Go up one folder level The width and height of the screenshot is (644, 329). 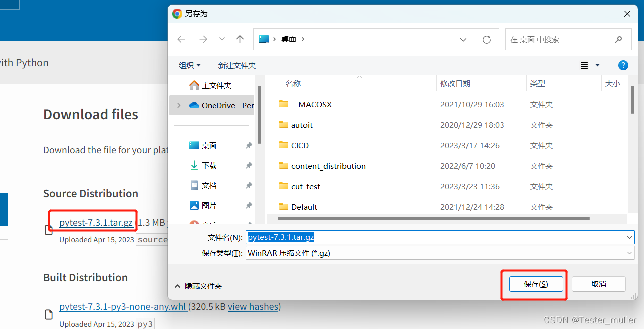pos(240,39)
